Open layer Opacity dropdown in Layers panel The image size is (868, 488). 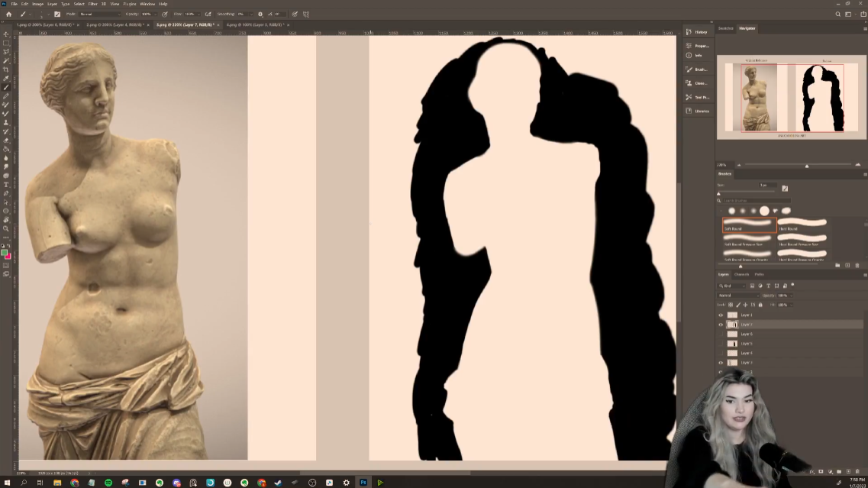tap(791, 296)
